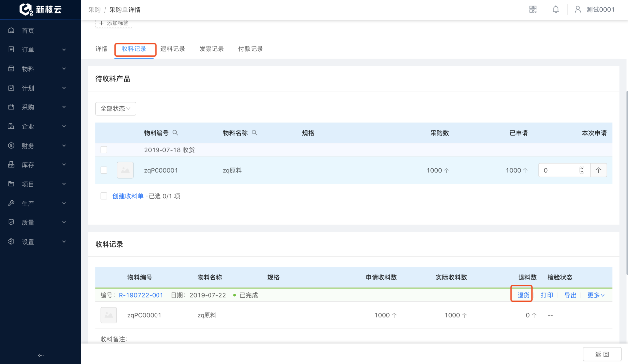
Task: Click the 创建收料单 link
Action: (x=128, y=196)
